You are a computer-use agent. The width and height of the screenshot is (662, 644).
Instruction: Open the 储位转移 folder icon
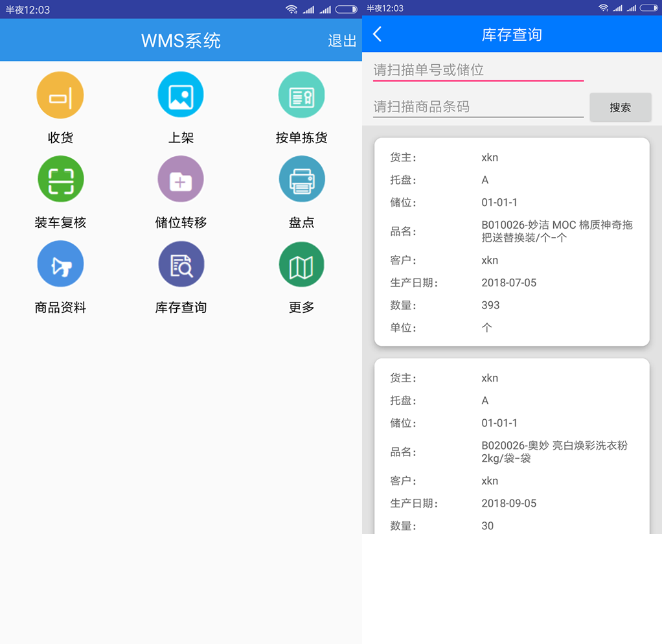[x=181, y=179]
